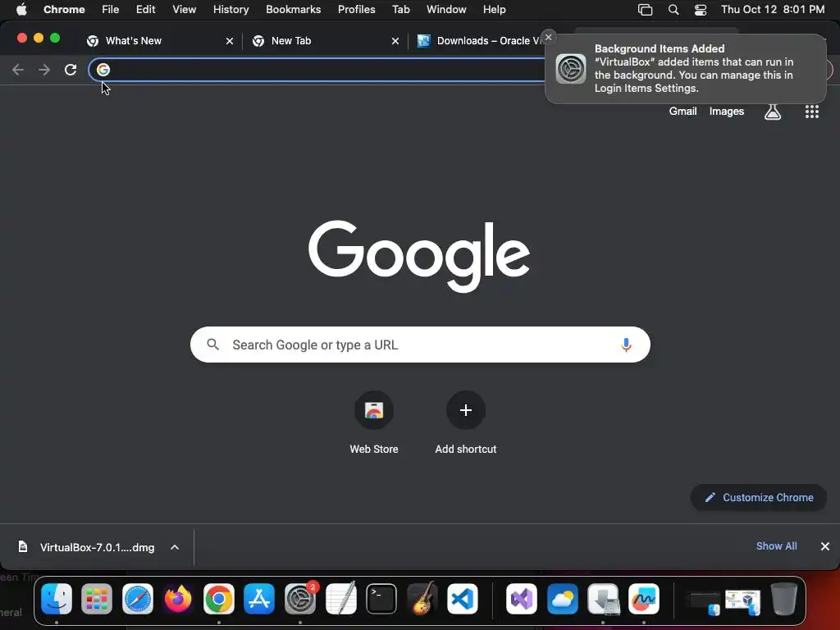Open Freeform from the Dock
Viewport: 840px width, 630px height.
(644, 598)
